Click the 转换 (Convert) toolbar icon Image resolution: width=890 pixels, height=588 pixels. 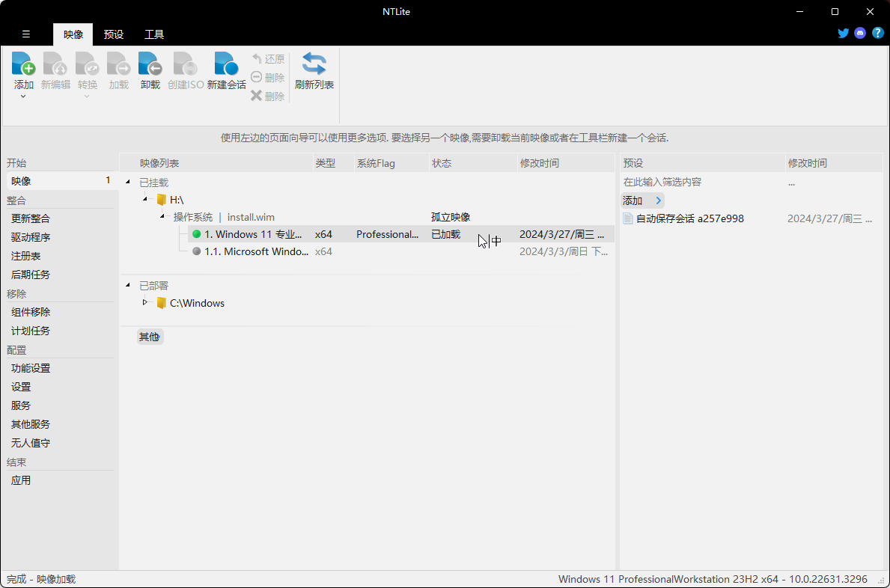88,64
